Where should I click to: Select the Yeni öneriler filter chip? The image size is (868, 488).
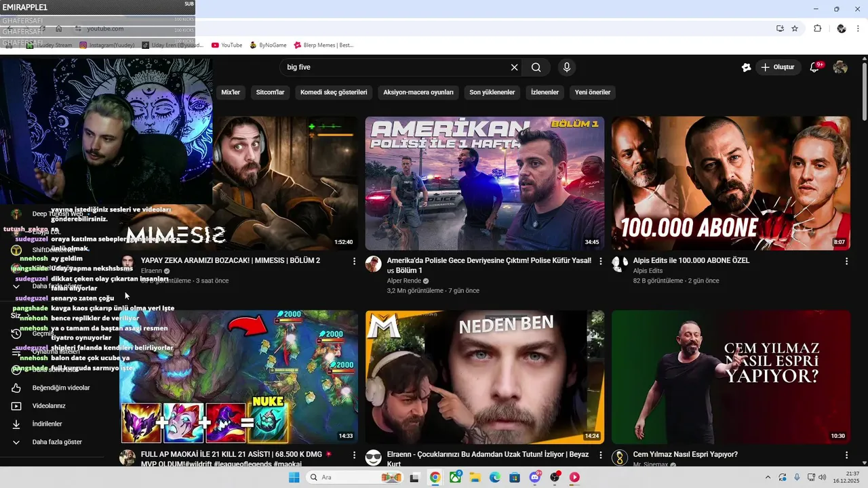click(593, 92)
